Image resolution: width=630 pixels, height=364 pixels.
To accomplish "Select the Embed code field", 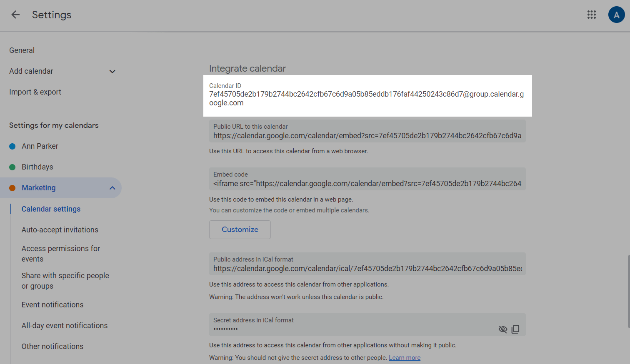I will click(367, 184).
